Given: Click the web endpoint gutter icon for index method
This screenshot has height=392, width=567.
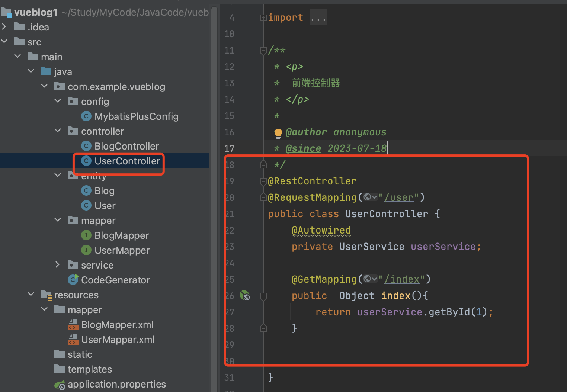Looking at the screenshot, I should tap(244, 296).
